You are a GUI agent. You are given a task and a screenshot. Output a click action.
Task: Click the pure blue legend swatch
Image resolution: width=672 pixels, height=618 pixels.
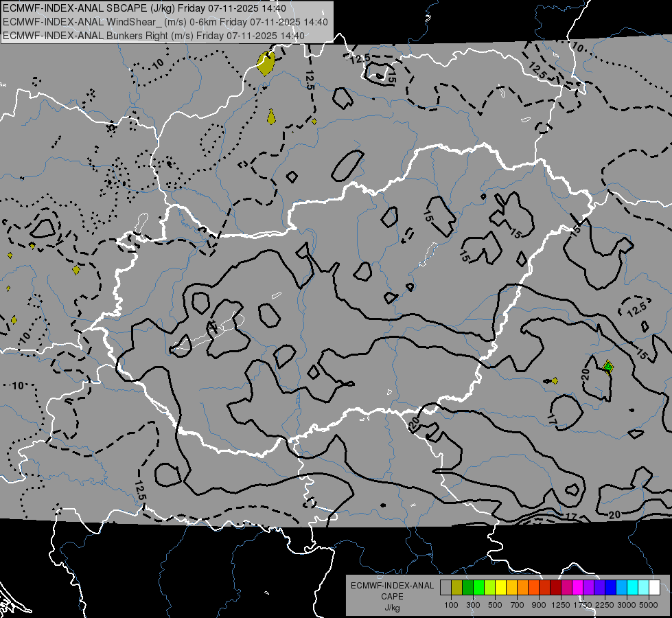[611, 587]
